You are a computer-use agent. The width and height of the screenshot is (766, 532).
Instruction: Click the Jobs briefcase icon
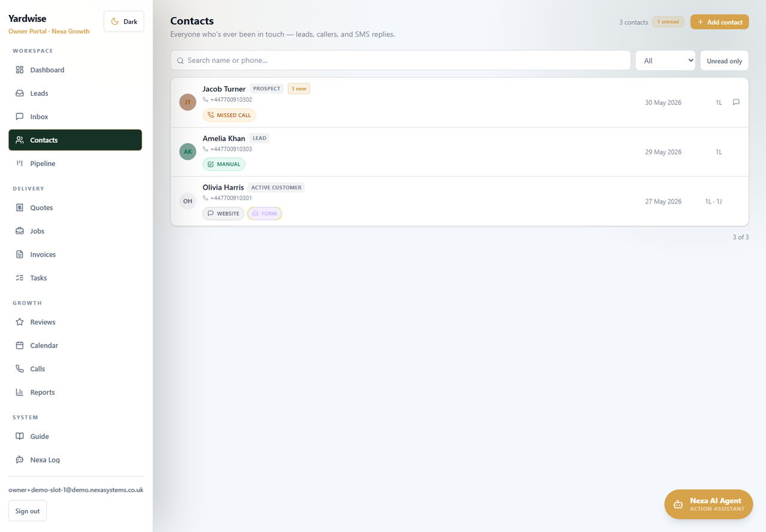(20, 231)
